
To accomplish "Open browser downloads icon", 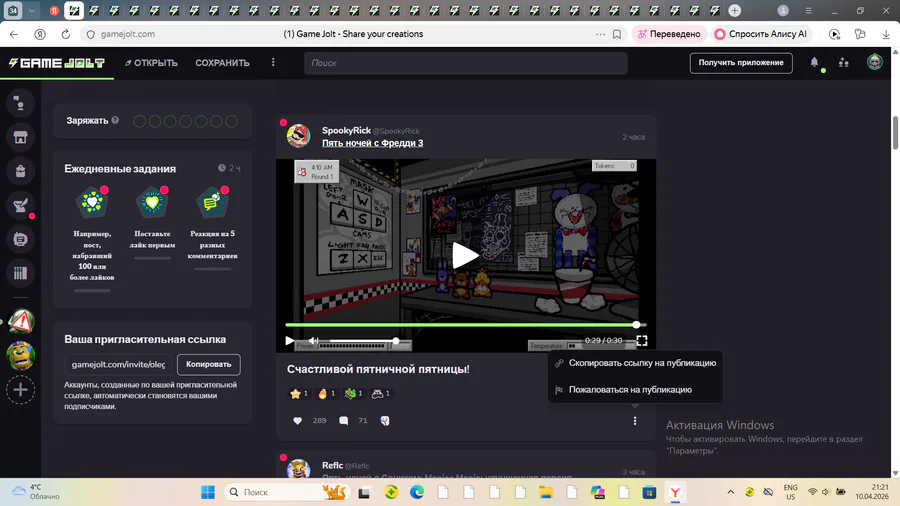I will pos(886,34).
